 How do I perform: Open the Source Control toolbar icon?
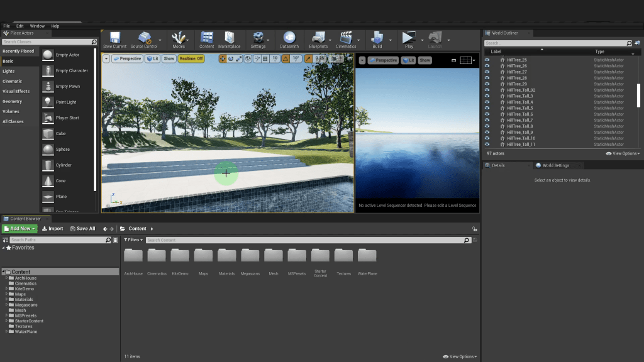[144, 38]
